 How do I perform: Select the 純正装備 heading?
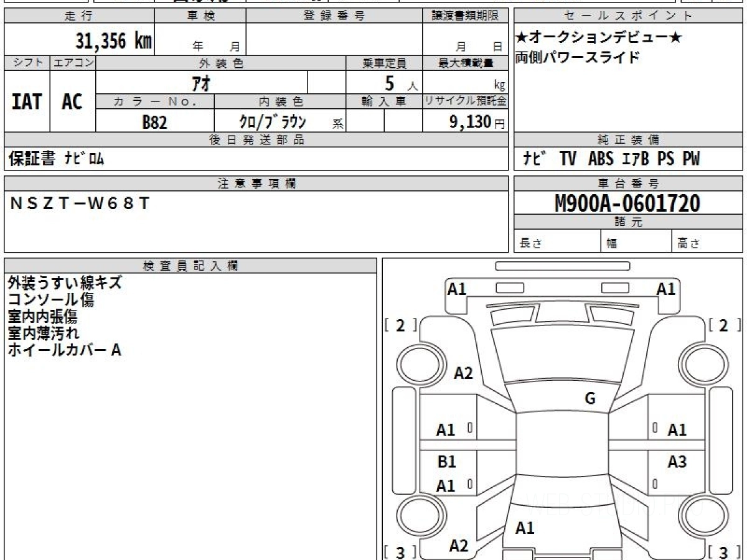tap(629, 140)
